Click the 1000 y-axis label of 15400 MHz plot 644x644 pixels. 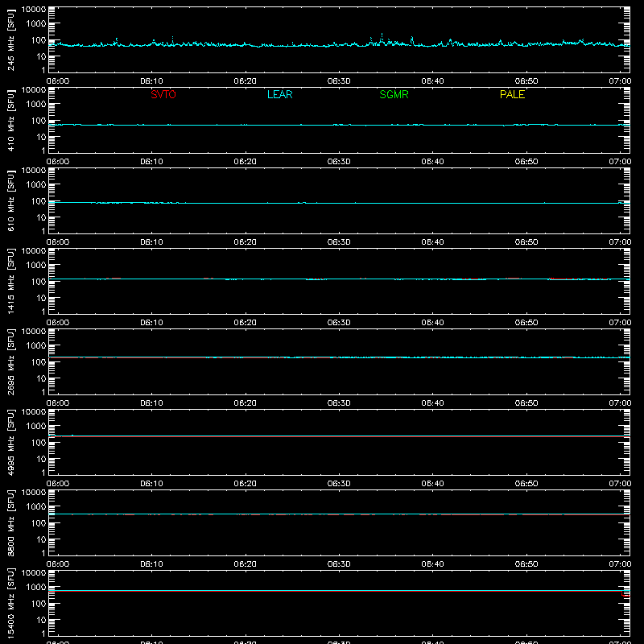[x=36, y=588]
